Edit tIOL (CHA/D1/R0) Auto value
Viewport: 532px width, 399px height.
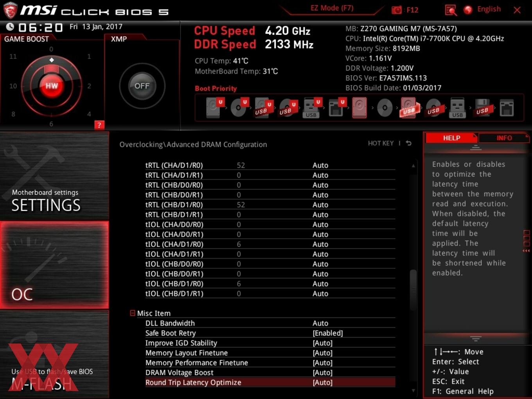click(x=320, y=244)
